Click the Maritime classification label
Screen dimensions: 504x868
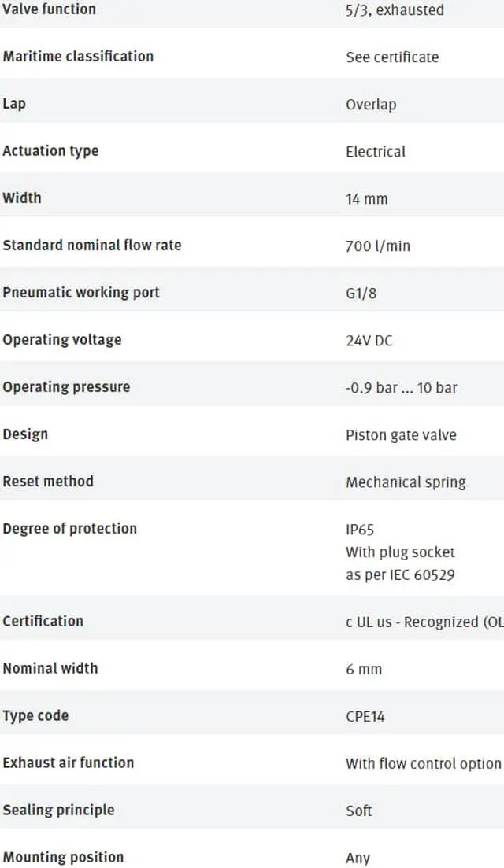(78, 56)
